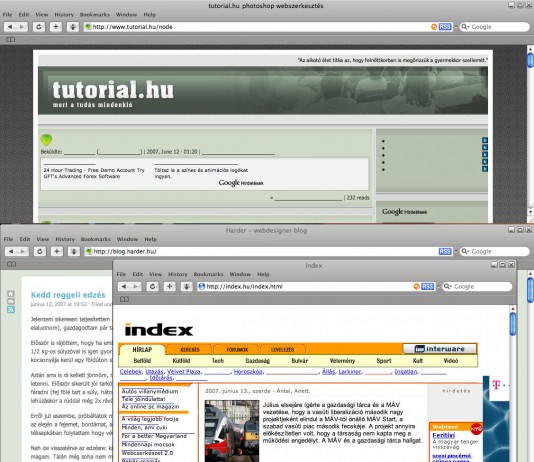The image size is (534, 462).
Task: Open Bookmarks menu in Harder blog window
Action: point(96,239)
